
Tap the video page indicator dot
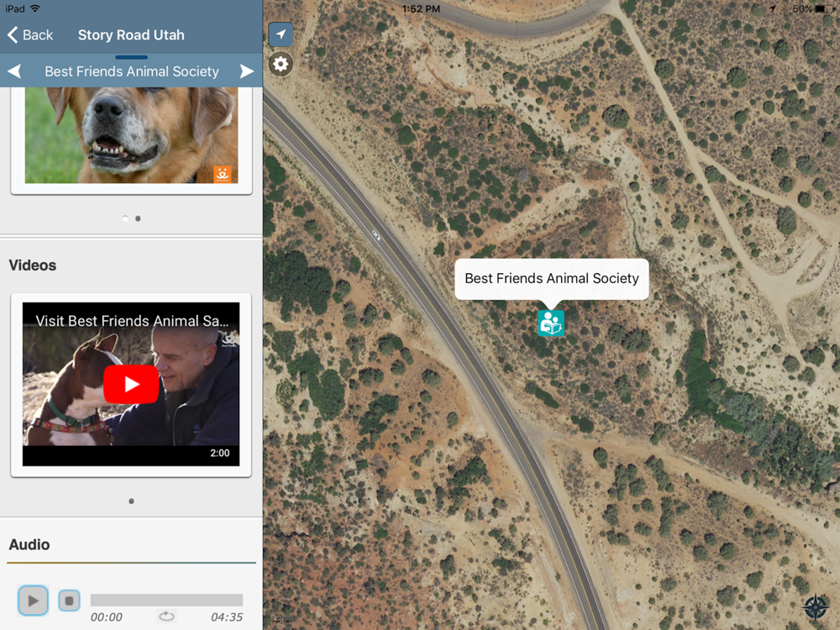(x=131, y=501)
